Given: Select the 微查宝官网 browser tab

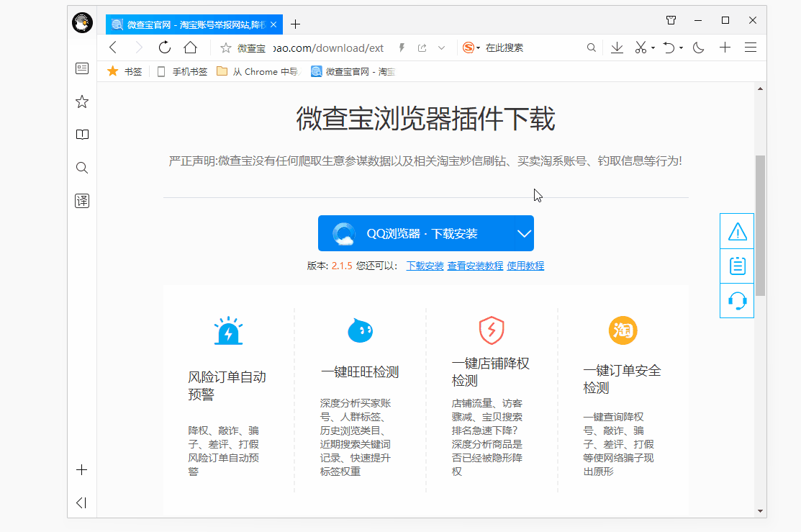Looking at the screenshot, I should click(194, 24).
